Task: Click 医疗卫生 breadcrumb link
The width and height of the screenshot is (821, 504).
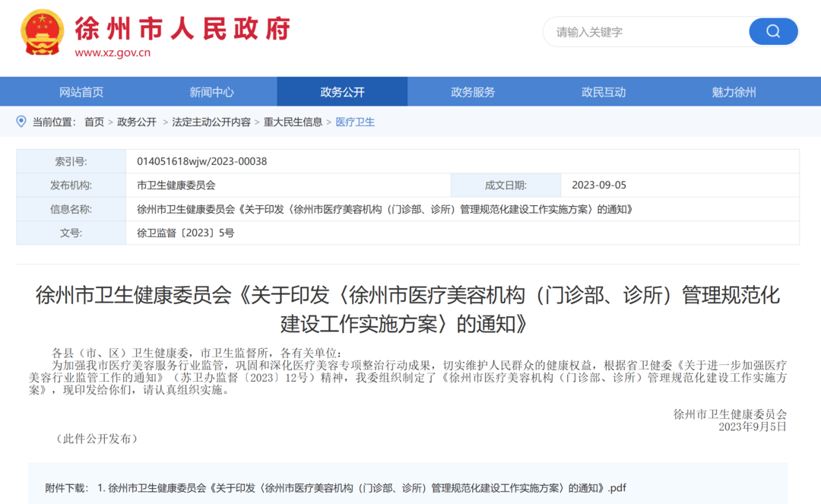Action: [x=355, y=122]
